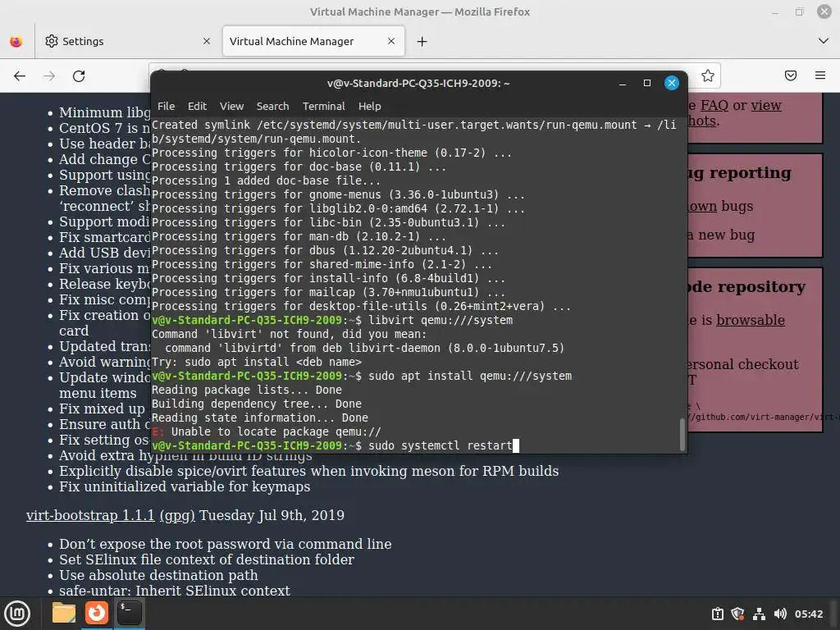Click 'Processing triggers for mailcap' line
840x630 pixels.
(x=328, y=293)
